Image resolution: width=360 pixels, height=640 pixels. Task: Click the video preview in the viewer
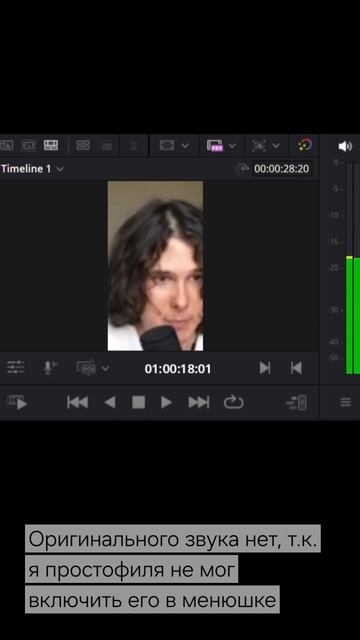155,266
